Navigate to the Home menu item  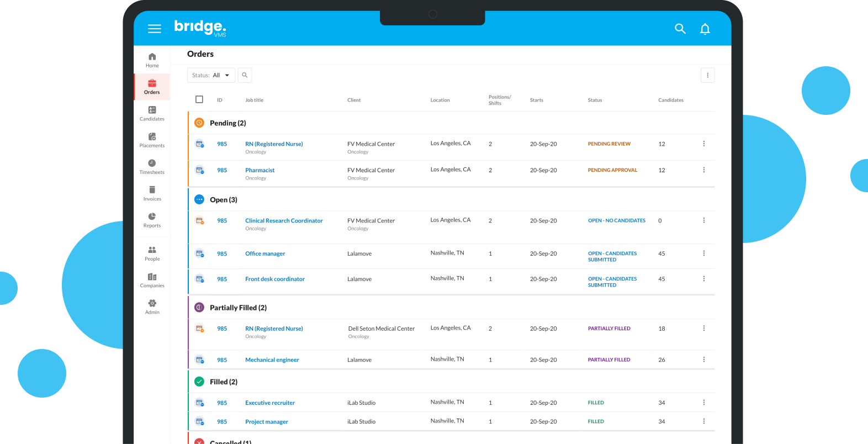coord(152,60)
